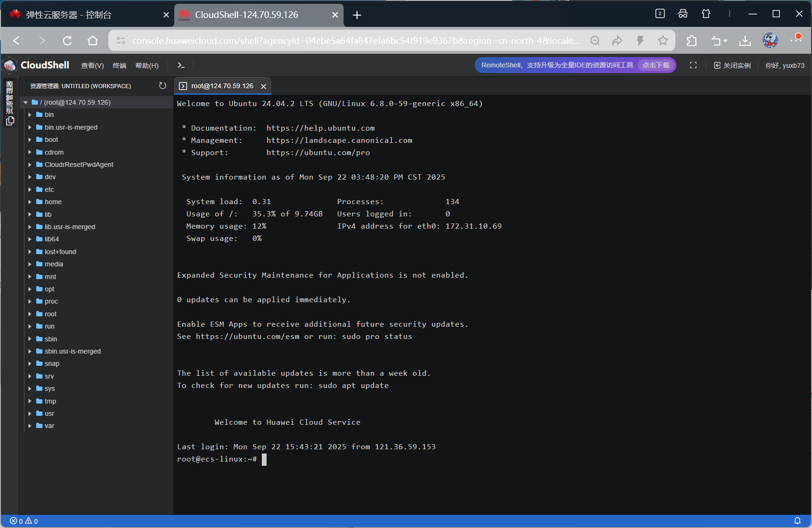
Task: Expand the var folder
Action: pyautogui.click(x=30, y=426)
